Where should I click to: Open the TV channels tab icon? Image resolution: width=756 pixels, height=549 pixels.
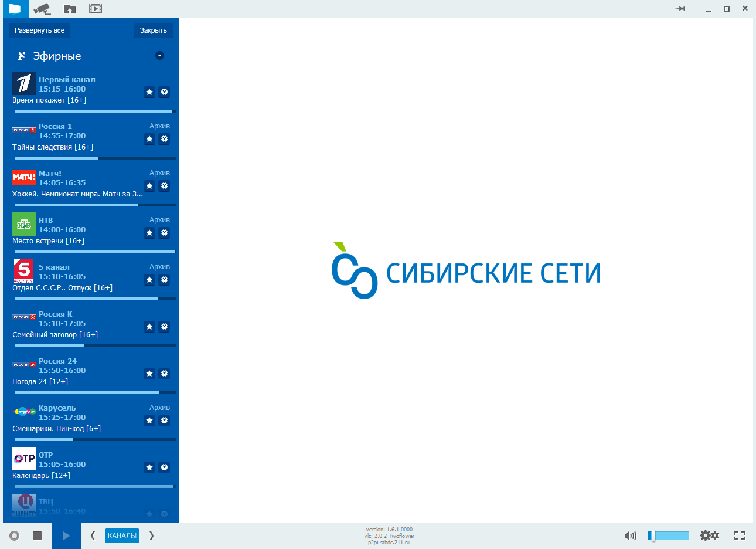[x=15, y=9]
